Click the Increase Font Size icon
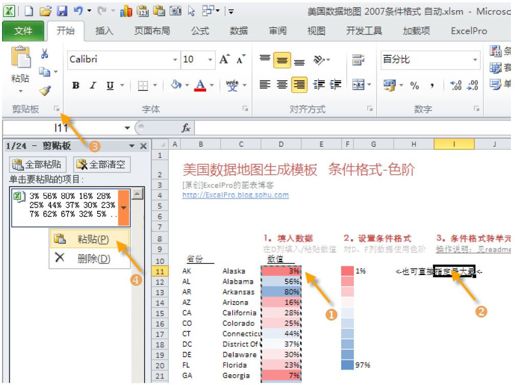 point(224,60)
